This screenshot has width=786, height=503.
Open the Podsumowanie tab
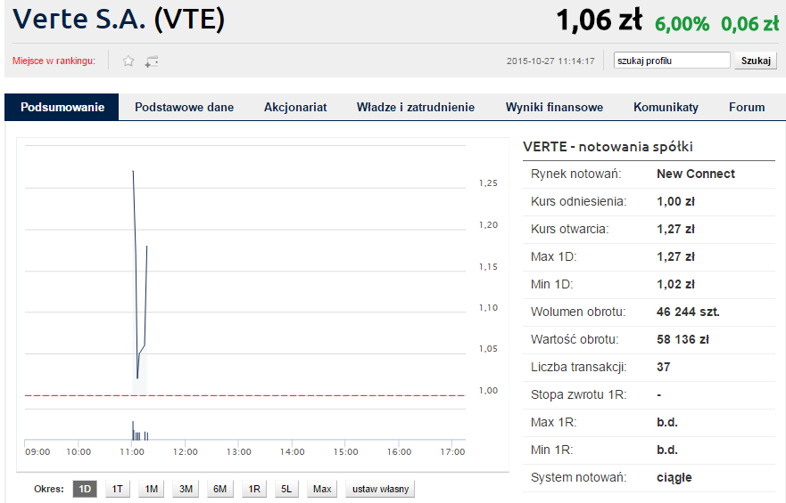[x=62, y=107]
